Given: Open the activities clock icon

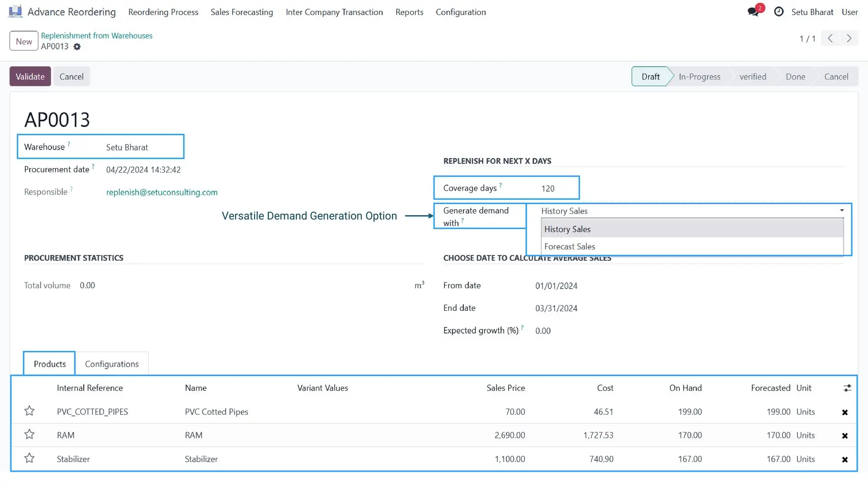Looking at the screenshot, I should tap(778, 12).
